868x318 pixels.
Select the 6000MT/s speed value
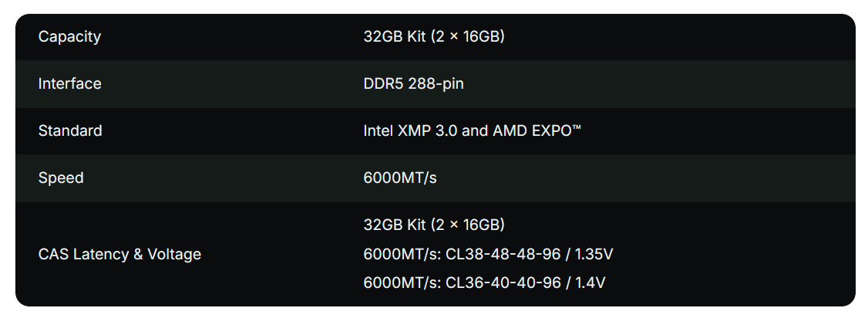tap(399, 178)
